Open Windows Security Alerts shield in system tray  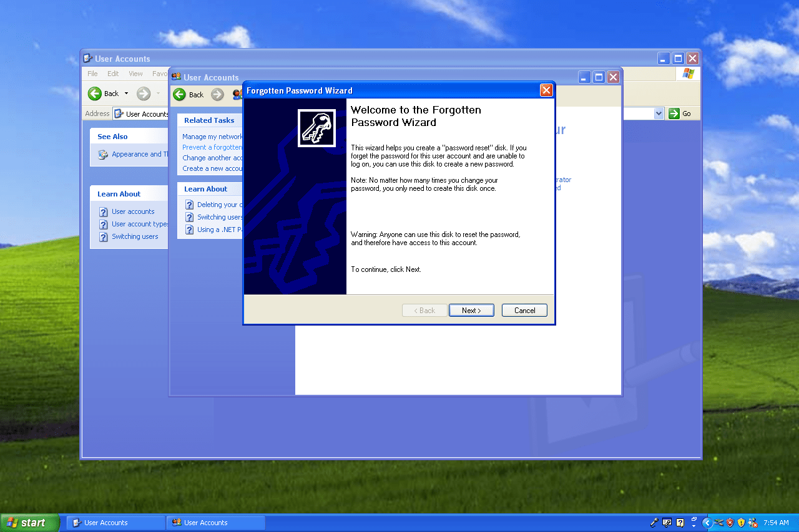(x=730, y=523)
